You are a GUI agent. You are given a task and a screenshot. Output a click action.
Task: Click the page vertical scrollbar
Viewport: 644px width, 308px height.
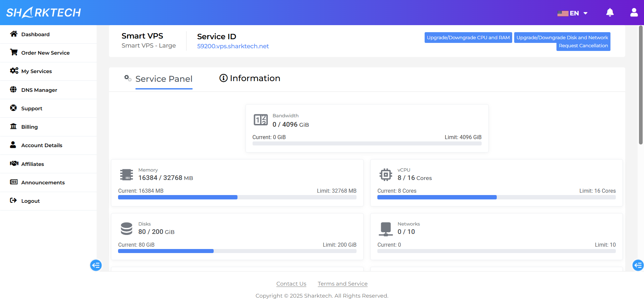[641, 85]
